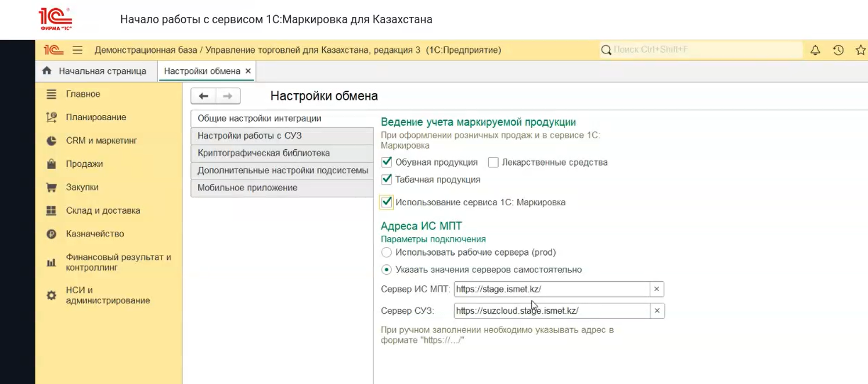868x384 pixels.
Task: Select Указать значения серверов самостоятельно option
Action: point(386,270)
